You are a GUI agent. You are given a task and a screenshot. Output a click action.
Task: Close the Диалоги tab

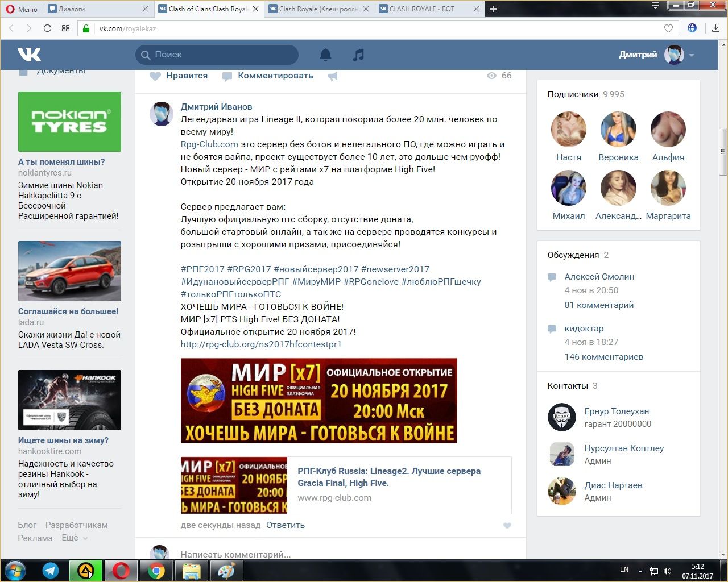[145, 9]
